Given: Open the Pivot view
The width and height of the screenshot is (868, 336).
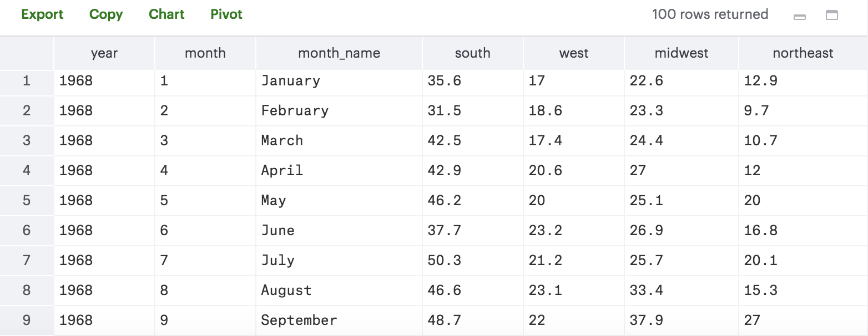Looking at the screenshot, I should coord(226,14).
